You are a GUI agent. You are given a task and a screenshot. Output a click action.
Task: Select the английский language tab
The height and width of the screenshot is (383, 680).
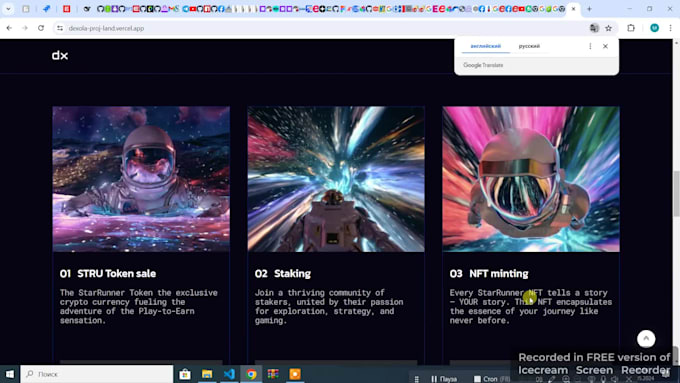485,46
